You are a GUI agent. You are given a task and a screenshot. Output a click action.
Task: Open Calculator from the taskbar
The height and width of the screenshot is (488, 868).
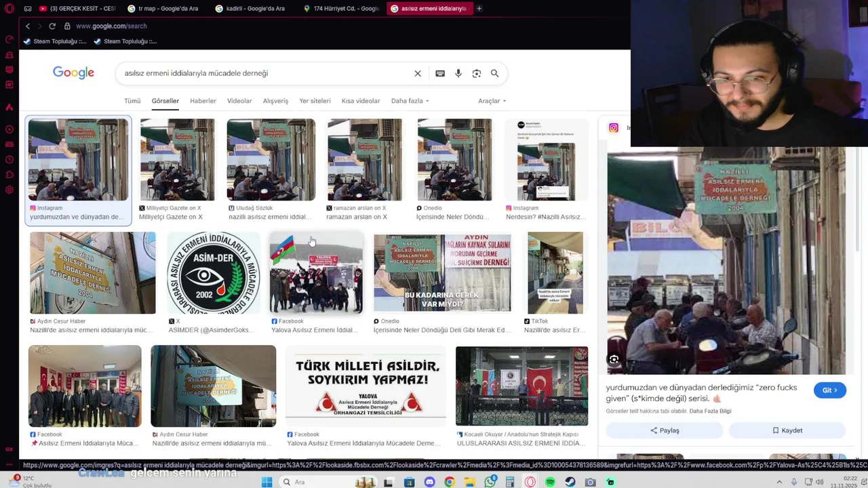510,482
